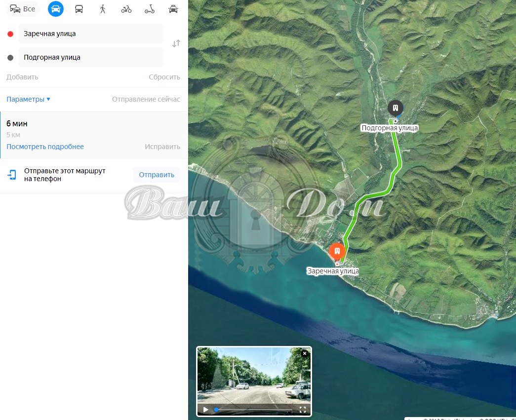
Task: Select the 'Все' all modes tab
Action: tap(22, 9)
